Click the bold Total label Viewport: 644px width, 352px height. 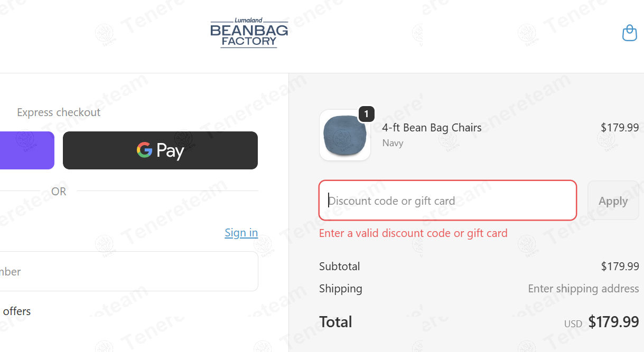335,322
